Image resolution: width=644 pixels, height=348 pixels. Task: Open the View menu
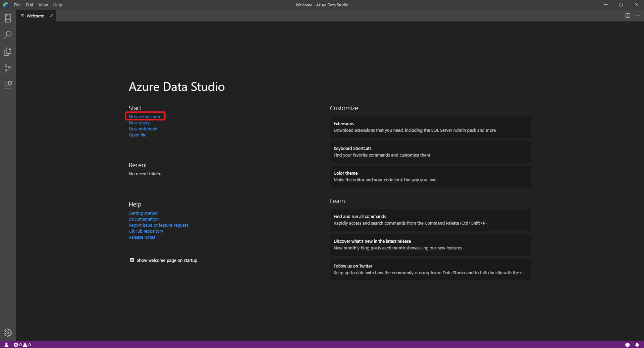click(43, 5)
